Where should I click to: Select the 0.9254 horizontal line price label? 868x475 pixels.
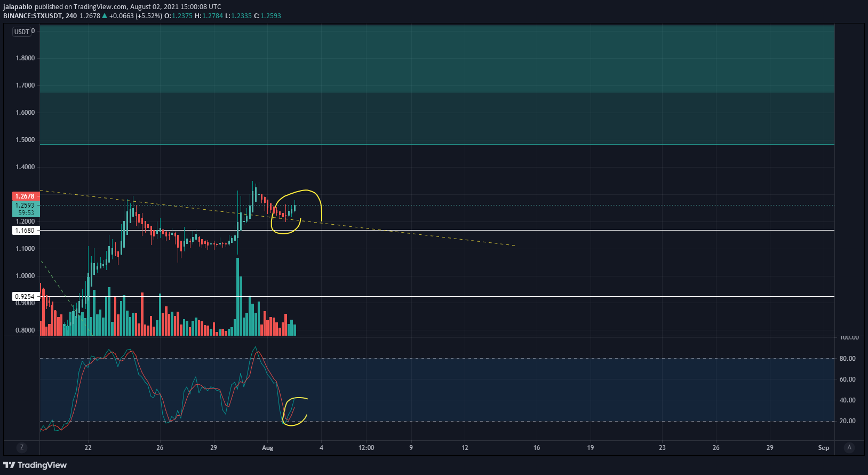[25, 297]
